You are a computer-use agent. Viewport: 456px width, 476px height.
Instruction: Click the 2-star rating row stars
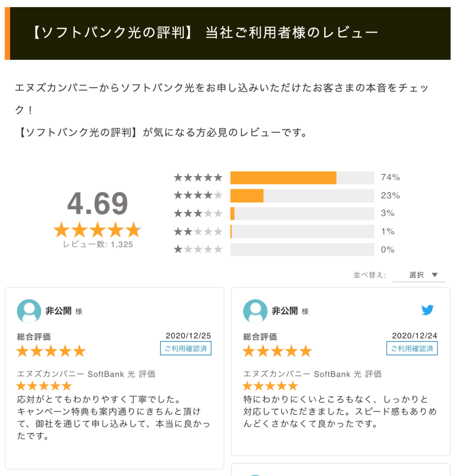(198, 231)
